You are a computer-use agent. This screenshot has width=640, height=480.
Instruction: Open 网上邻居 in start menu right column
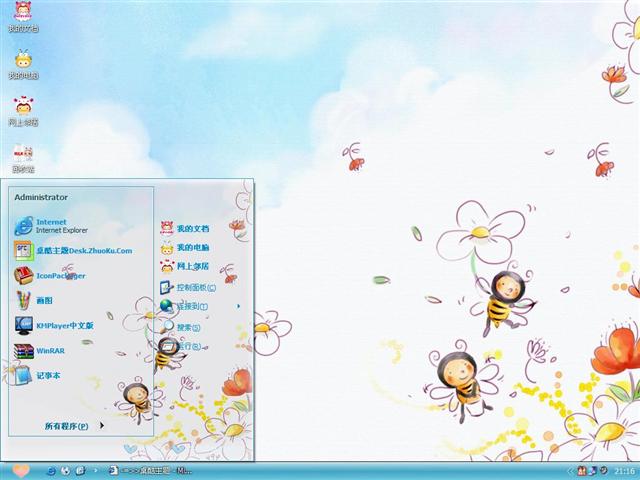tap(184, 267)
